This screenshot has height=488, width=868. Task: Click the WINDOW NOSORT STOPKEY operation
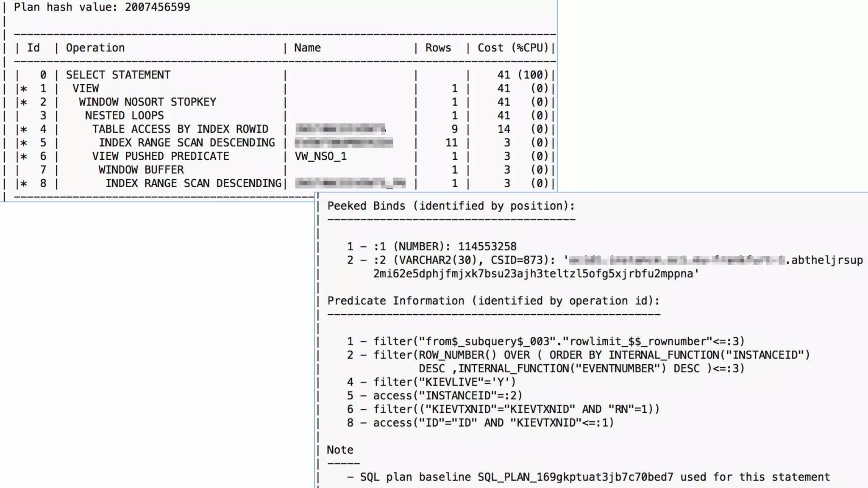coord(147,102)
